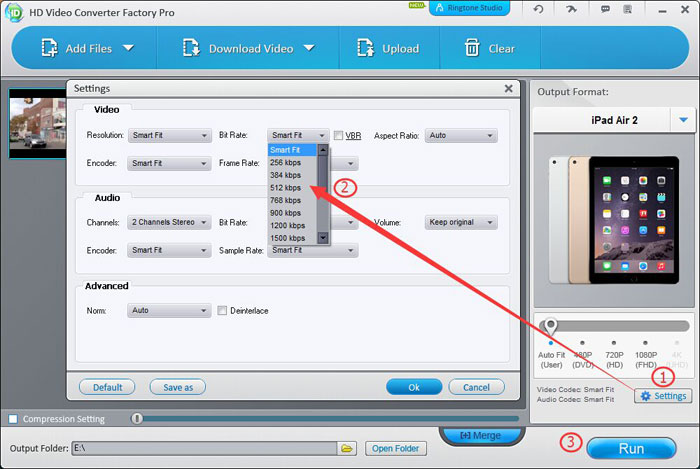
Task: Select the 1080P (FHD) resolution marker
Action: (645, 343)
